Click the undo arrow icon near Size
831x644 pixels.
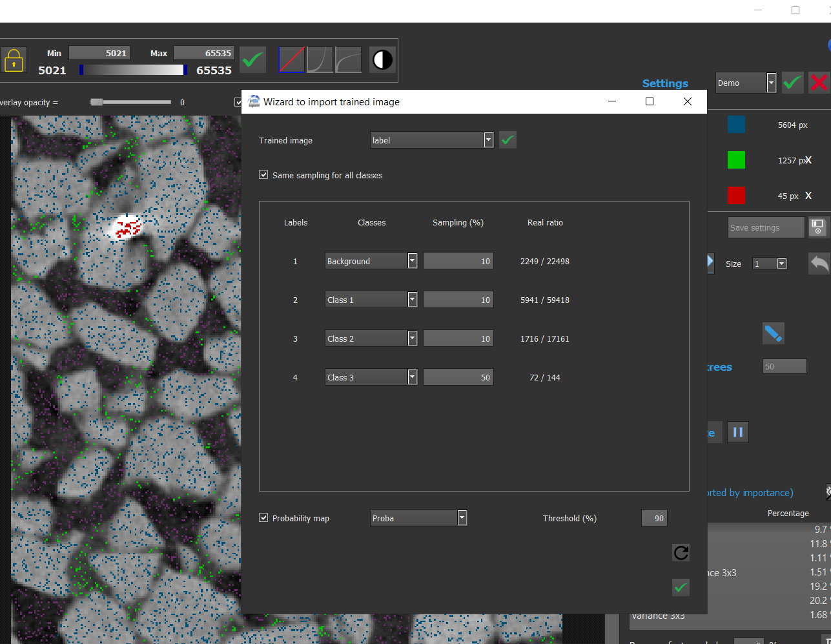coord(819,263)
